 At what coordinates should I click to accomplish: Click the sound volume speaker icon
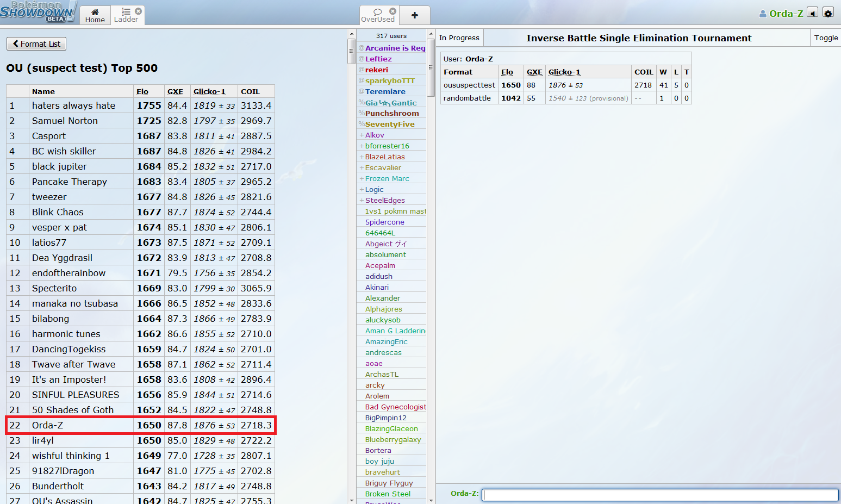click(812, 13)
